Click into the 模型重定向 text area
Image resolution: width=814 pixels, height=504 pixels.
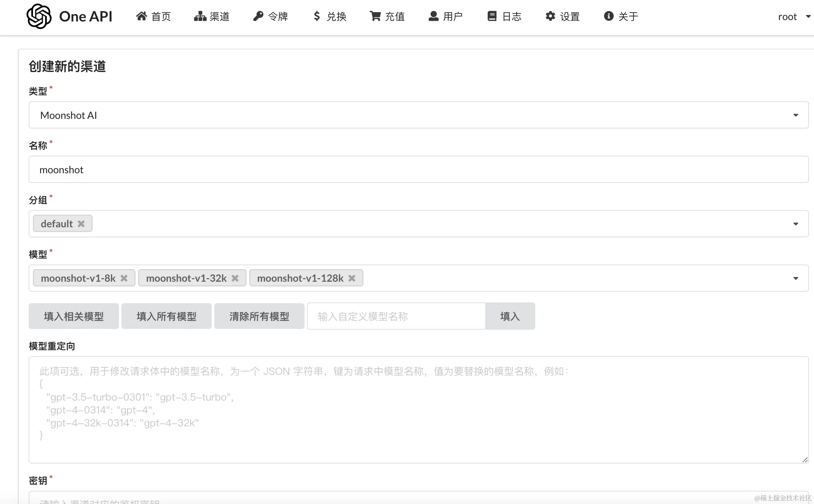(418, 410)
